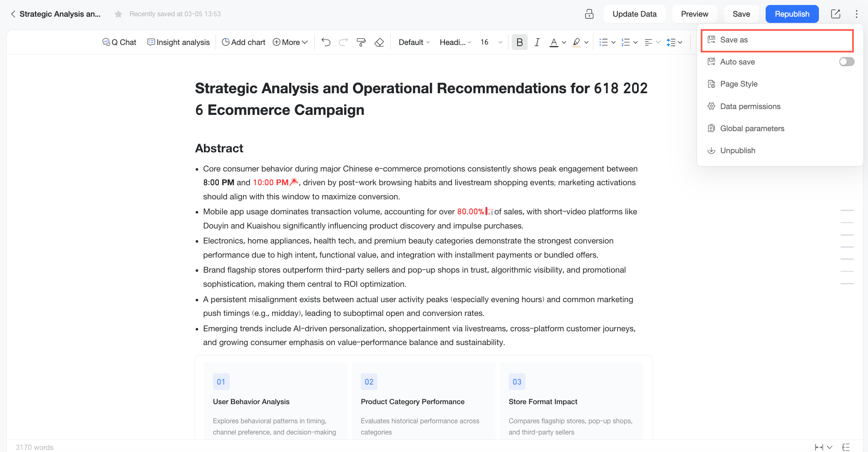
Task: Apply font color with A icon
Action: (554, 42)
